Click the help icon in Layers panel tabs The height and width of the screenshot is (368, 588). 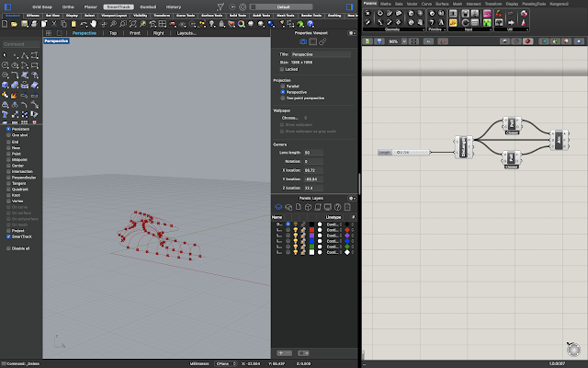337,207
